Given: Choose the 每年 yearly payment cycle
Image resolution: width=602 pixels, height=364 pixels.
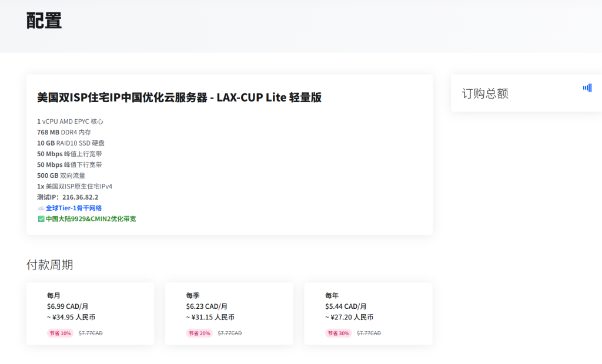Looking at the screenshot, I should (x=368, y=314).
